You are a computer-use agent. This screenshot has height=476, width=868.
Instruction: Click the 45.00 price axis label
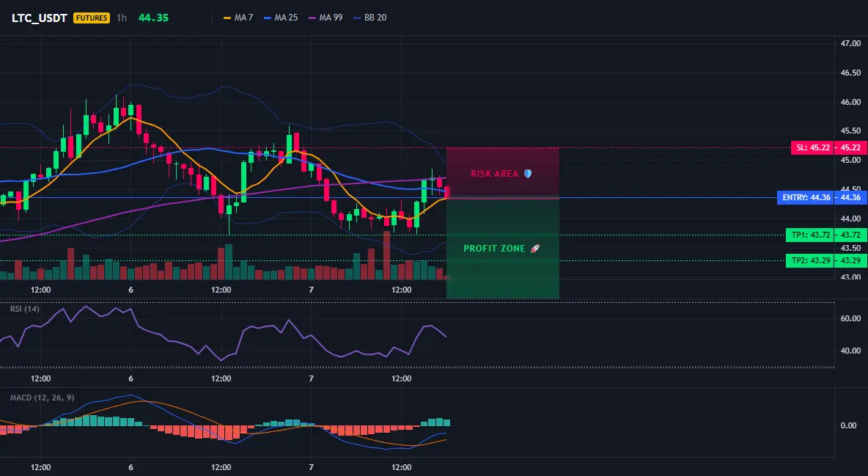(x=850, y=160)
